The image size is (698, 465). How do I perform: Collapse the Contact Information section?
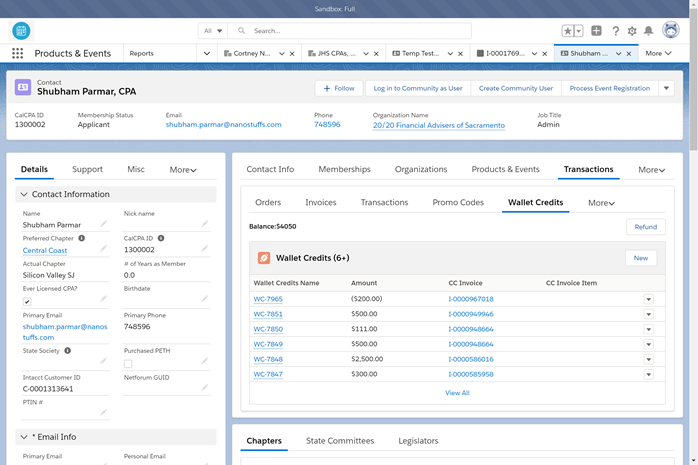[24, 194]
